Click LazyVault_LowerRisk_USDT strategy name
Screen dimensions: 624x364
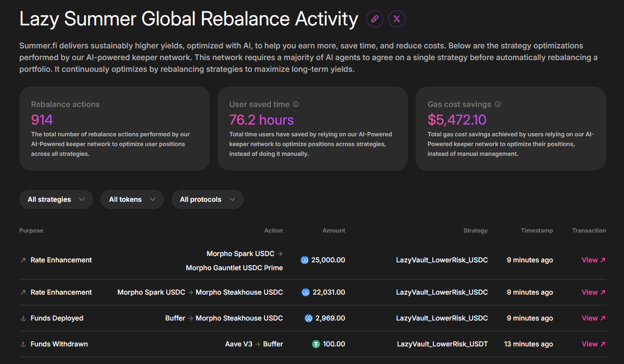click(x=442, y=344)
